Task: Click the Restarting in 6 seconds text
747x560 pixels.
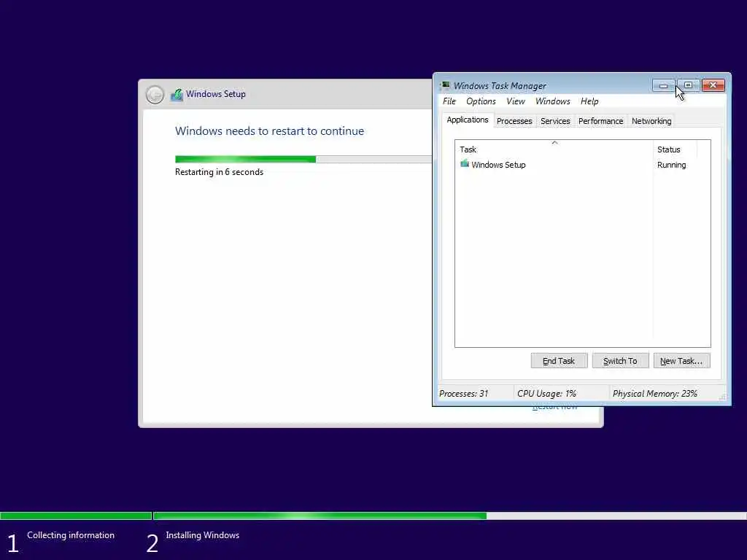Action: click(x=219, y=172)
